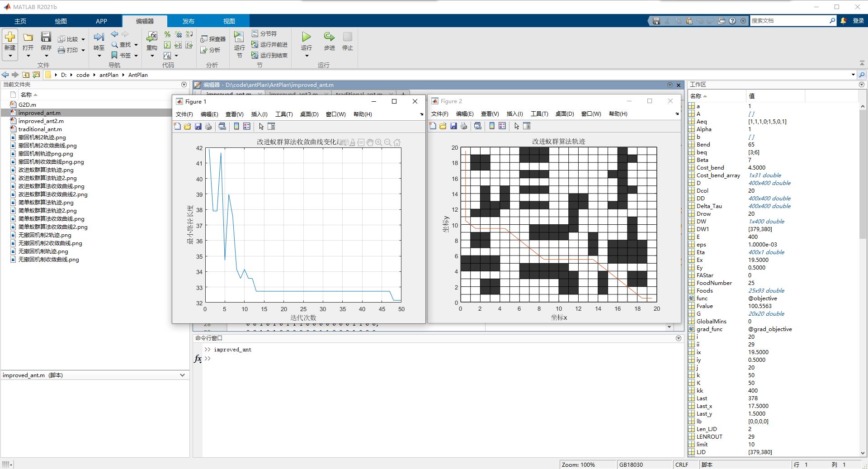
Task: Expand the improved_ant.m details panel chevron
Action: pyautogui.click(x=182, y=375)
